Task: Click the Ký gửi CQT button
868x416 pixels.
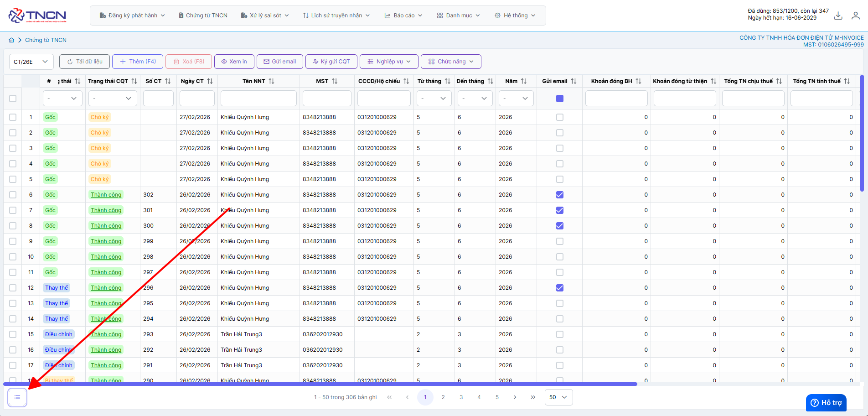Action: coord(331,62)
